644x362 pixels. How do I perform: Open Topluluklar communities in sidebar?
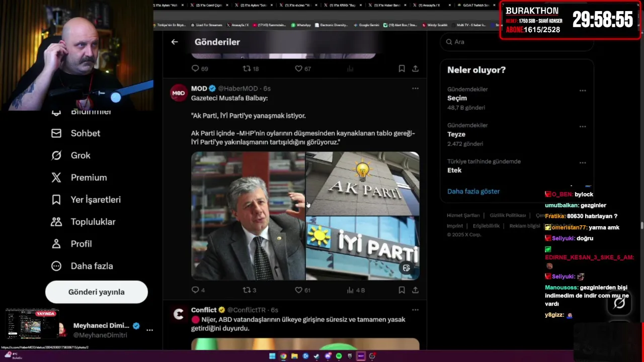click(x=83, y=222)
